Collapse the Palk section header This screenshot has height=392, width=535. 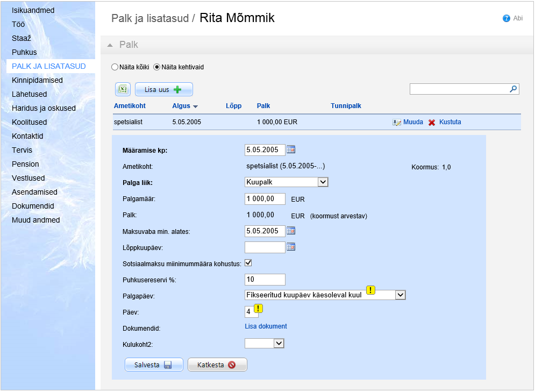point(110,45)
